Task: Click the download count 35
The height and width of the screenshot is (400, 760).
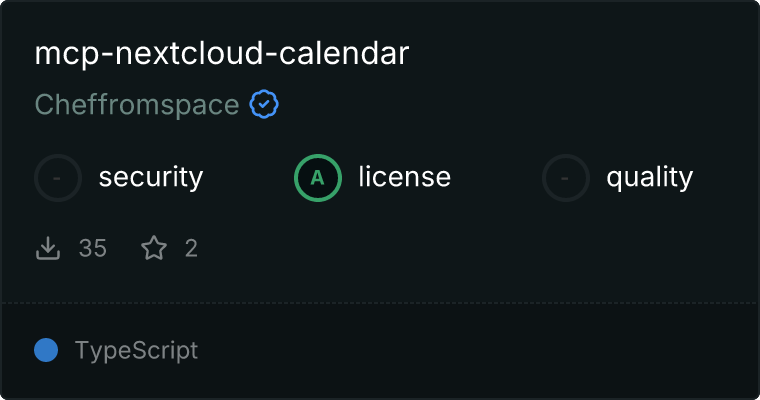Action: point(93,248)
